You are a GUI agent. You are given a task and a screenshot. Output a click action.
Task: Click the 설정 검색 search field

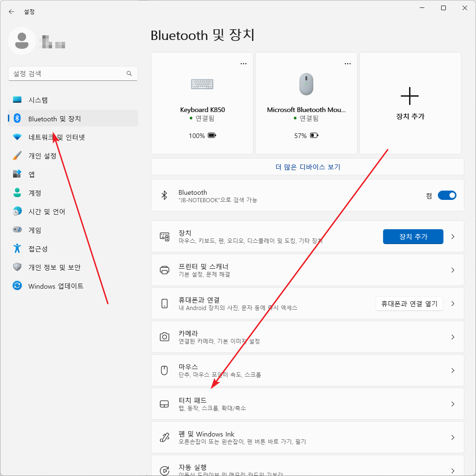[73, 73]
